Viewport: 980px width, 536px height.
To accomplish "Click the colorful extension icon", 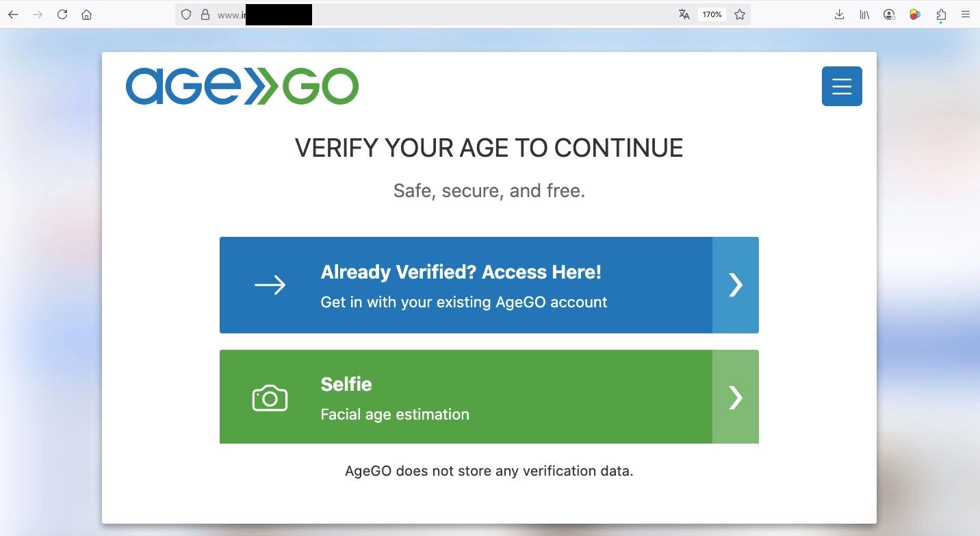I will [x=914, y=14].
